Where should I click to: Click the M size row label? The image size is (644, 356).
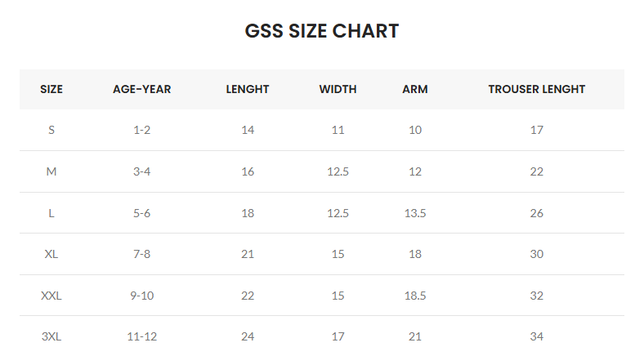coord(51,171)
